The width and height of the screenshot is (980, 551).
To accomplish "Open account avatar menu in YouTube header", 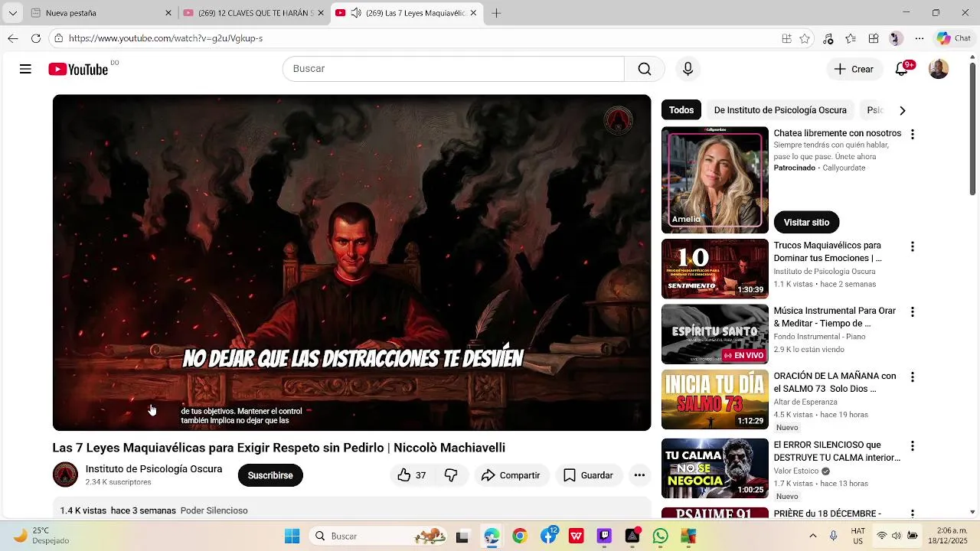I will tap(939, 69).
